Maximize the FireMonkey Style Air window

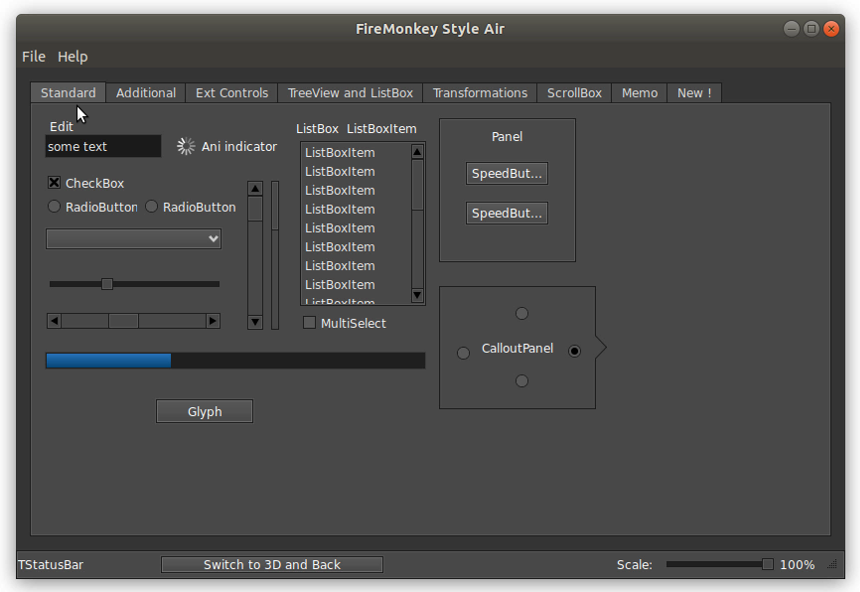point(811,29)
